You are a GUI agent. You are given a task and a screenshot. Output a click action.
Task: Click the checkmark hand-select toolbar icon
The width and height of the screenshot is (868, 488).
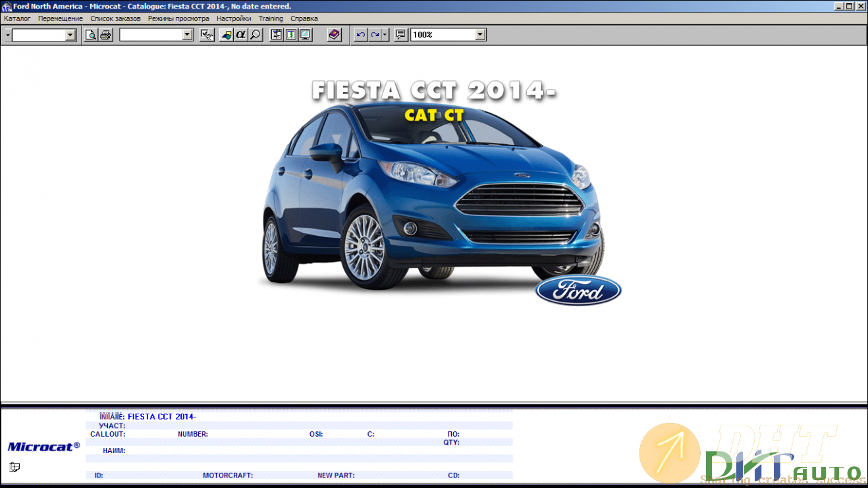pyautogui.click(x=207, y=35)
